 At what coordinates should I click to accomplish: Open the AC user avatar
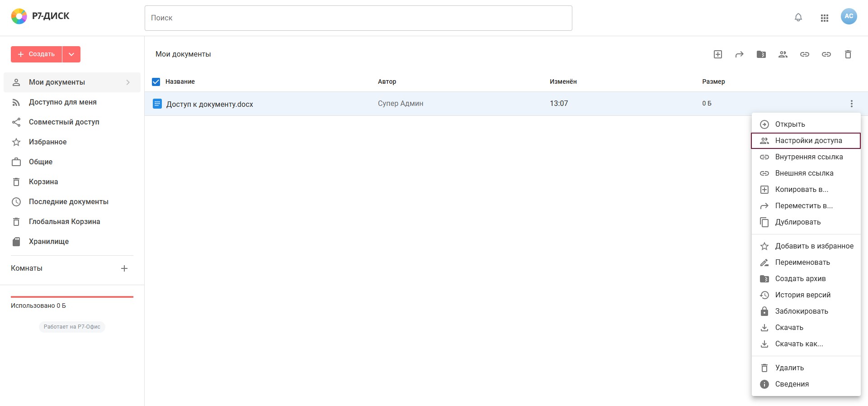click(849, 16)
